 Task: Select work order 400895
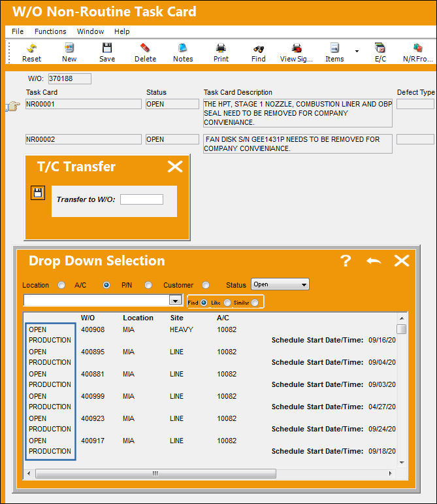click(93, 352)
